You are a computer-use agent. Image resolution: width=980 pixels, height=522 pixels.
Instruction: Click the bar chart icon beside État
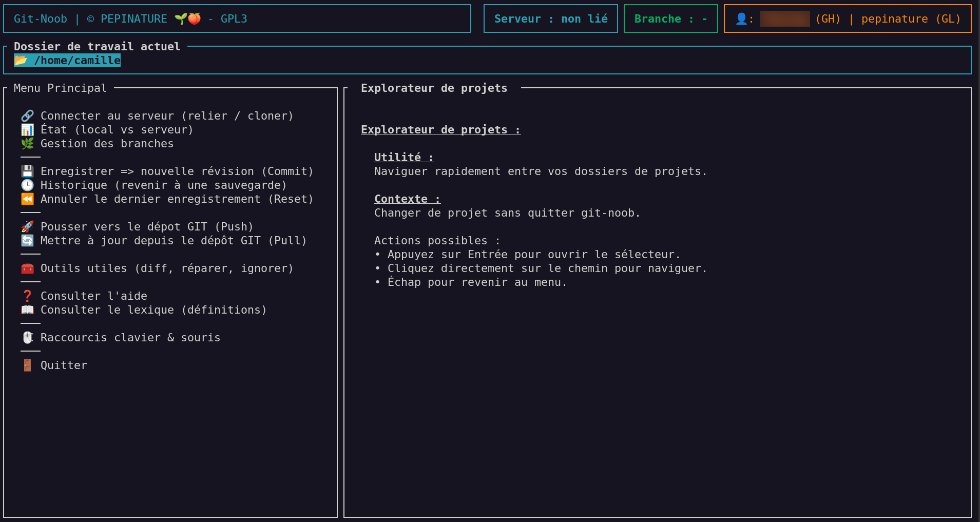click(27, 130)
